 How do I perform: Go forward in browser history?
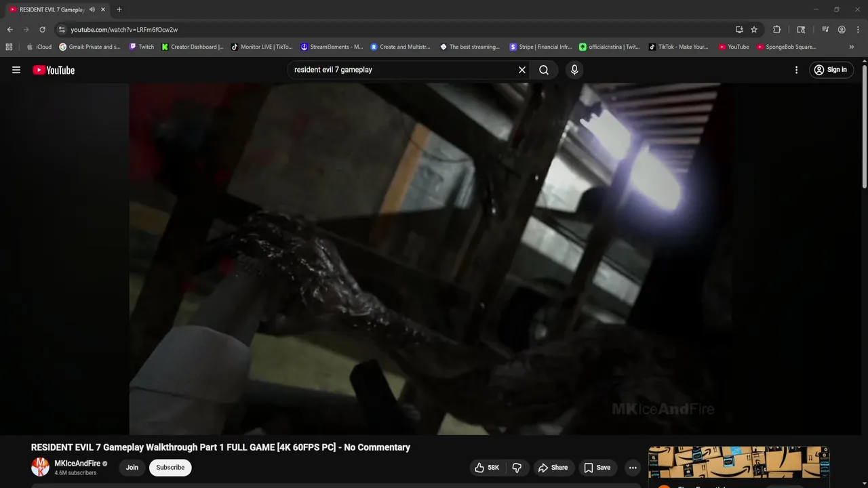pos(26,30)
